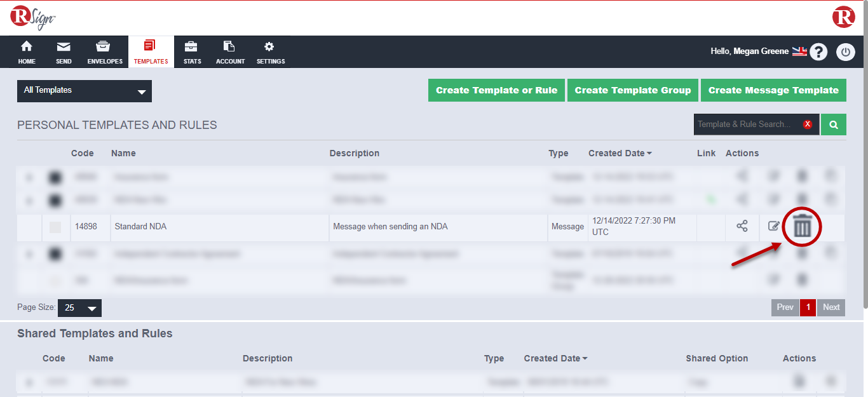Viewport: 868px width, 397px height.
Task: Open the Stats page
Action: (x=192, y=52)
